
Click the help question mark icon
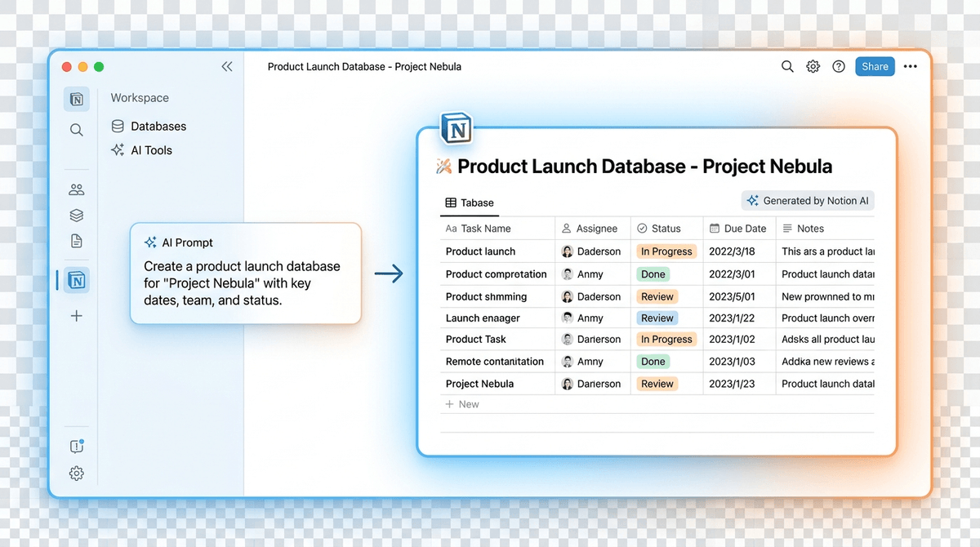pyautogui.click(x=839, y=67)
